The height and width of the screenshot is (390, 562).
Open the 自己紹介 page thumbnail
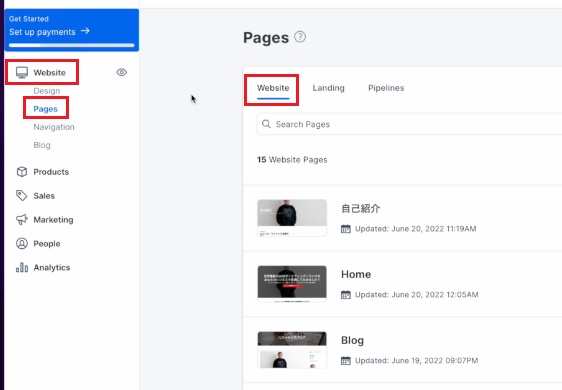click(x=292, y=218)
